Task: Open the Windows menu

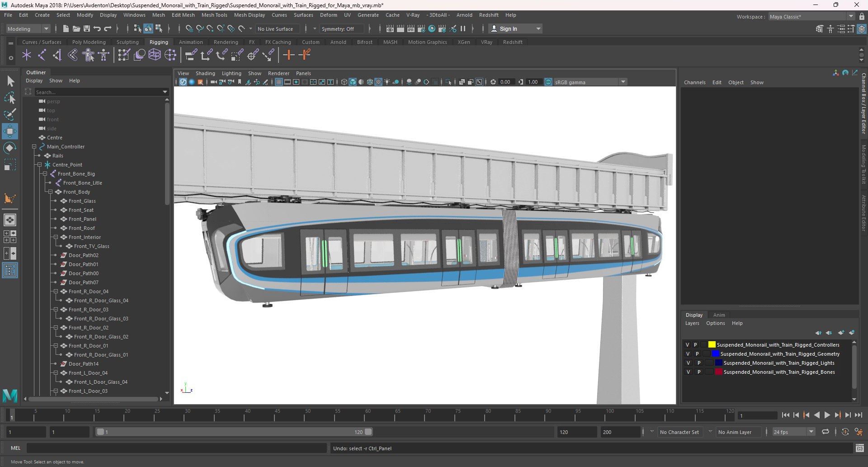Action: pos(134,15)
